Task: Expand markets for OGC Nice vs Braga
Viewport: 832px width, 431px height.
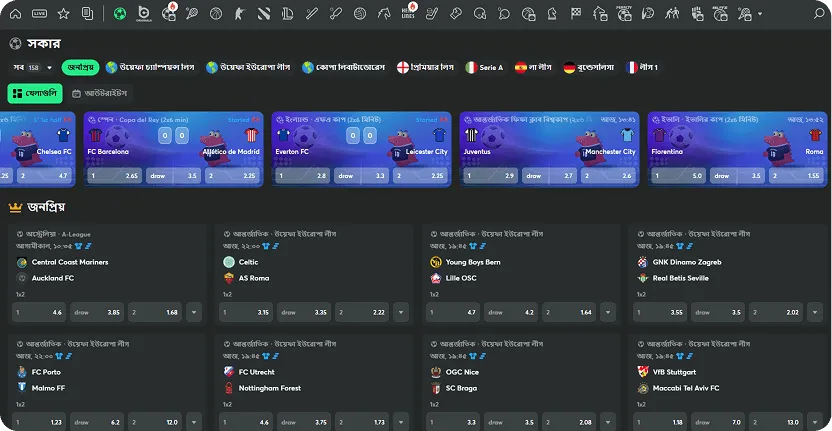Action: click(x=608, y=423)
